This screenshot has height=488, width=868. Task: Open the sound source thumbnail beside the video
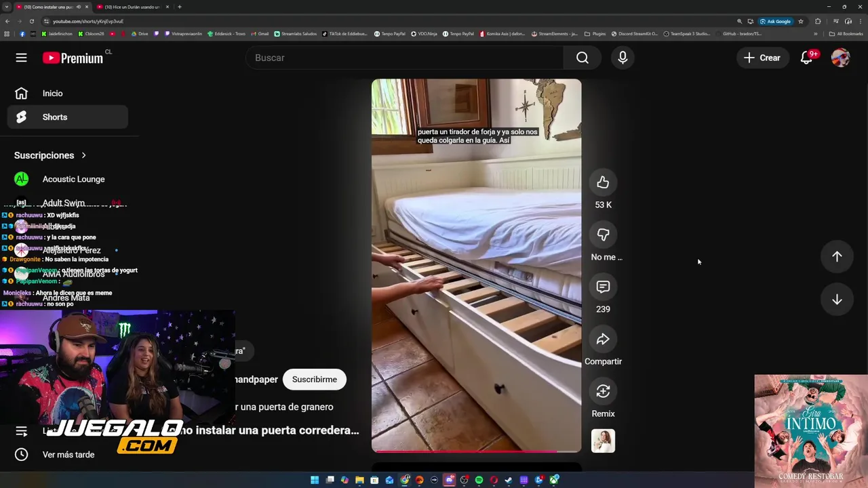point(603,441)
